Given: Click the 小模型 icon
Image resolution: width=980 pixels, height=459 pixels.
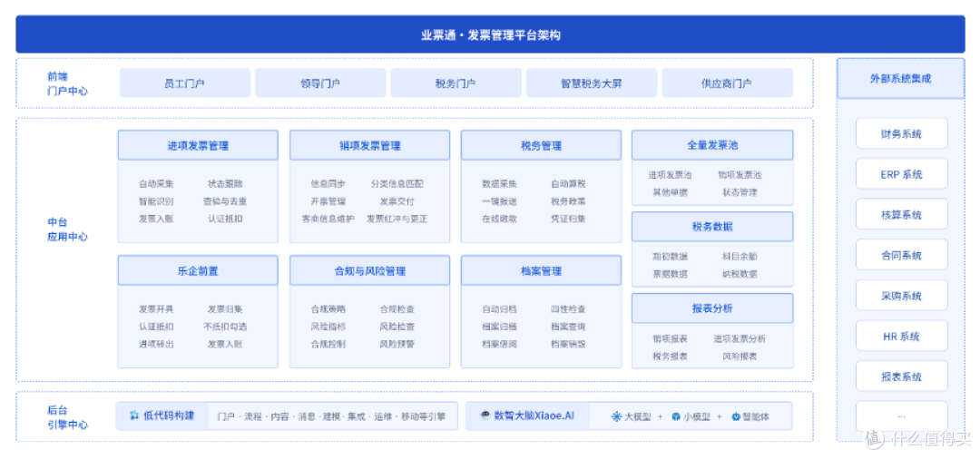Looking at the screenshot, I should pyautogui.click(x=676, y=416).
